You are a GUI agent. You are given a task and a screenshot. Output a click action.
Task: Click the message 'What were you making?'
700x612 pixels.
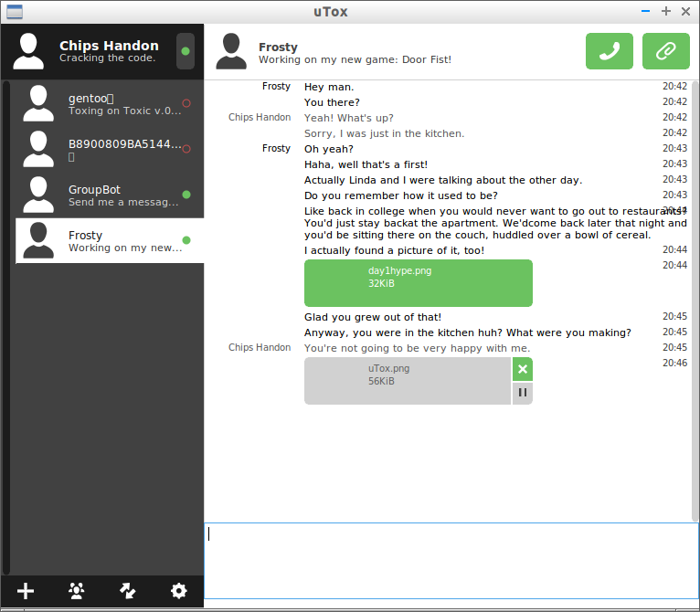click(467, 333)
